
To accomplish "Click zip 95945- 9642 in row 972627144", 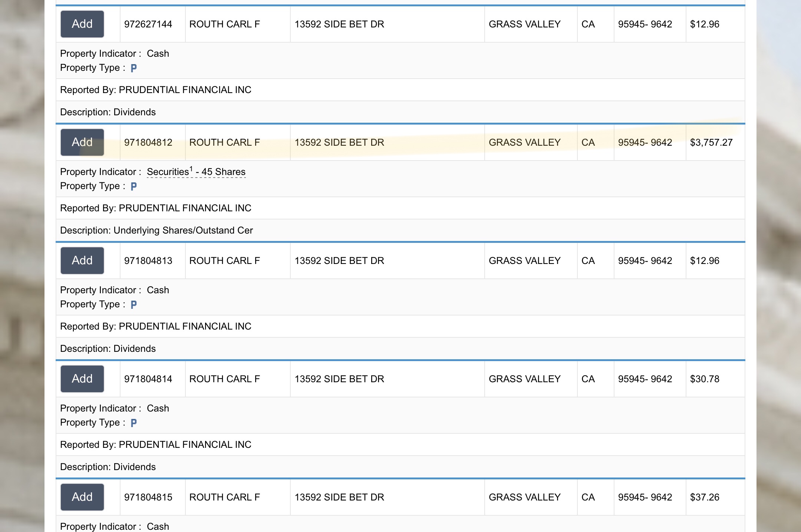I will click(x=645, y=24).
